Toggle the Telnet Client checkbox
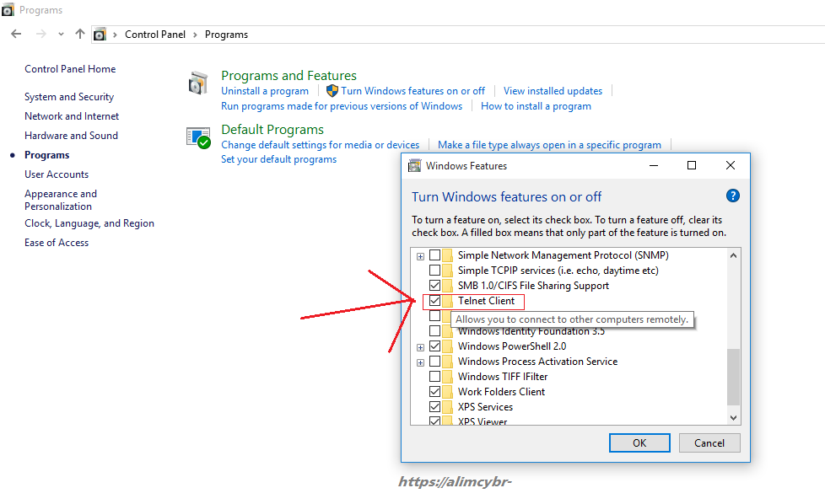The width and height of the screenshot is (825, 504). [434, 301]
